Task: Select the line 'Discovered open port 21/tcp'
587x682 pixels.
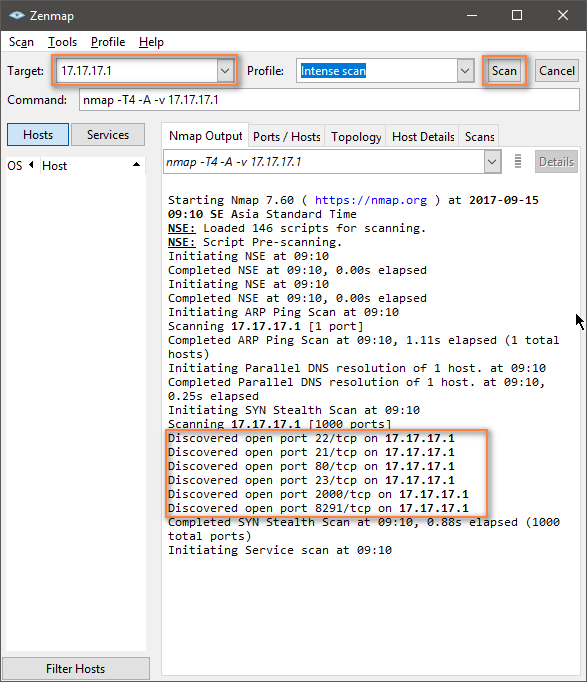Action: [311, 452]
